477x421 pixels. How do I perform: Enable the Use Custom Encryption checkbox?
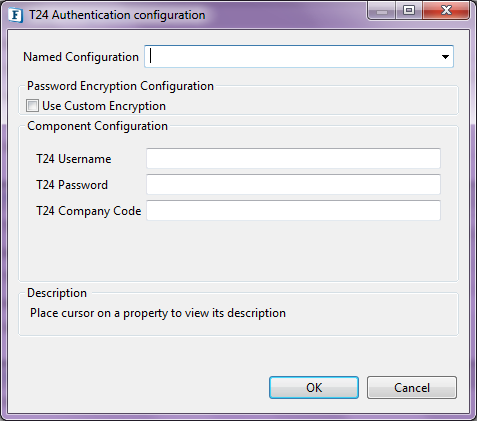32,106
